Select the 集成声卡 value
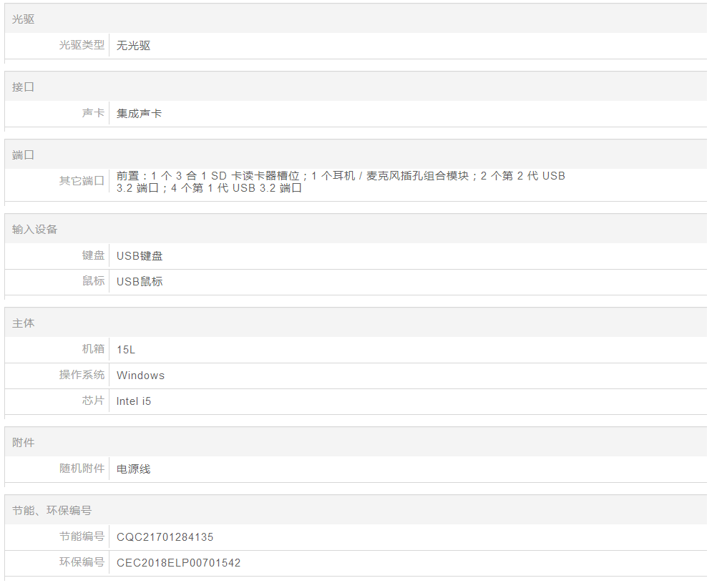The width and height of the screenshot is (722, 588). click(x=139, y=114)
